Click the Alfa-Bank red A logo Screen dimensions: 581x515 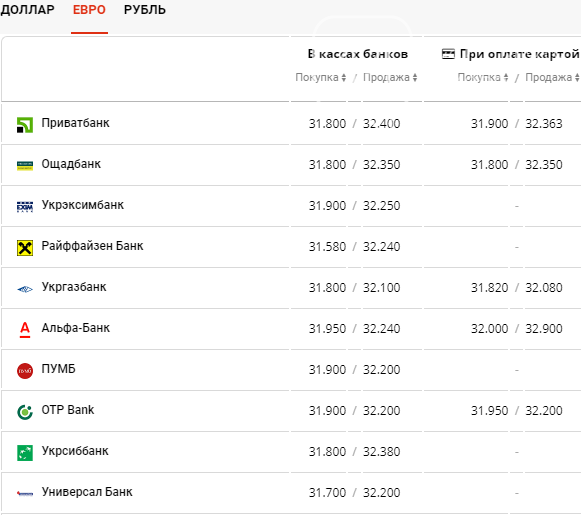(25, 330)
